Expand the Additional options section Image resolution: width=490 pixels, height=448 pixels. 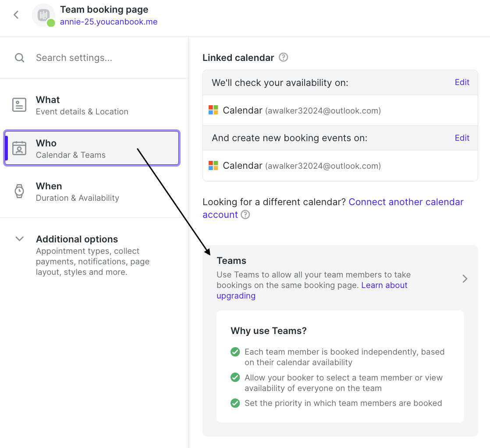20,239
